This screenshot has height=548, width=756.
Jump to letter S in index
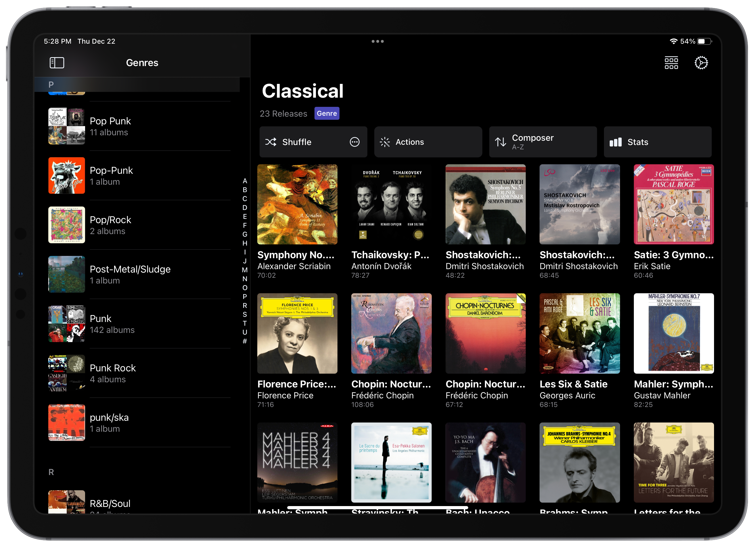coord(245,314)
